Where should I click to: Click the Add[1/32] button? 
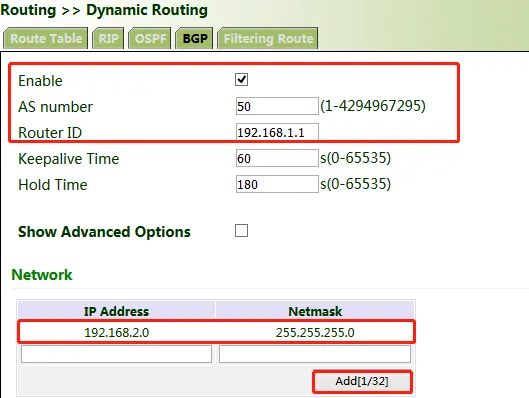tap(362, 381)
